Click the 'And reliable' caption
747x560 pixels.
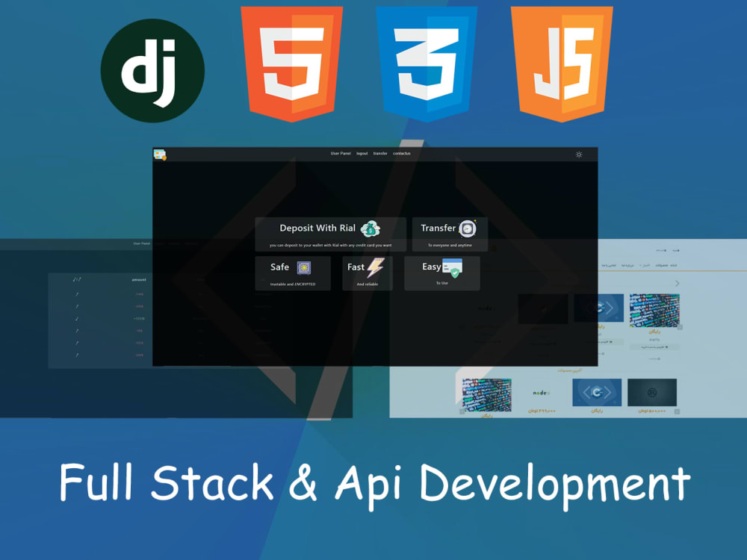click(x=368, y=284)
